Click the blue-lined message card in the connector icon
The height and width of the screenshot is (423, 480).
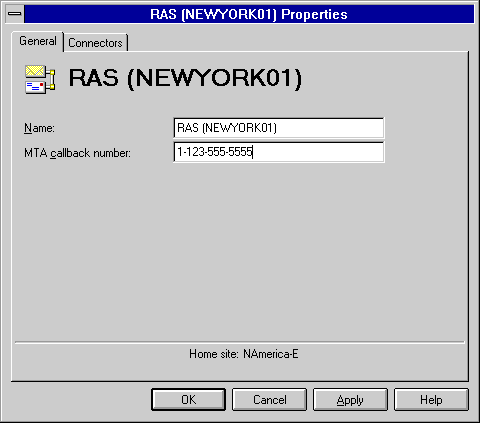(35, 87)
